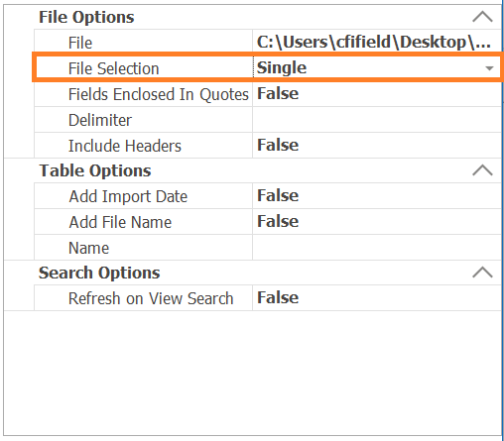The width and height of the screenshot is (504, 441).
Task: Collapse the Search Options section chevron
Action: (482, 273)
